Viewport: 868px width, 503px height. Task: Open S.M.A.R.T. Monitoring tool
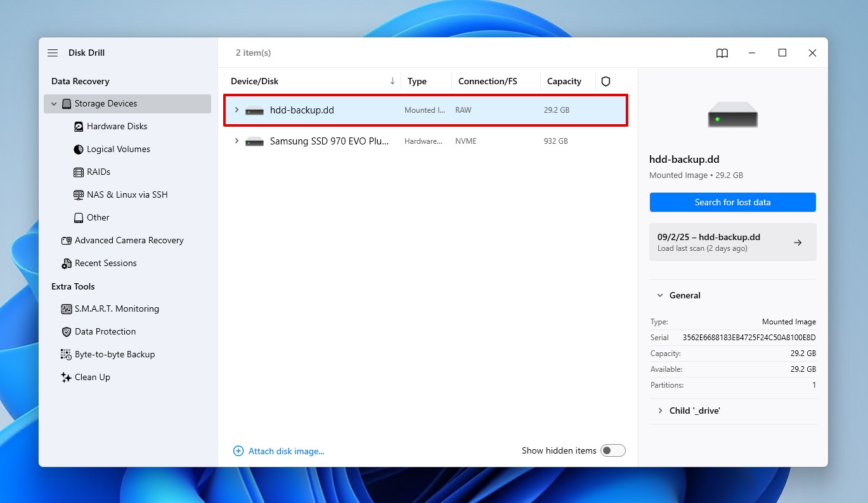[117, 309]
